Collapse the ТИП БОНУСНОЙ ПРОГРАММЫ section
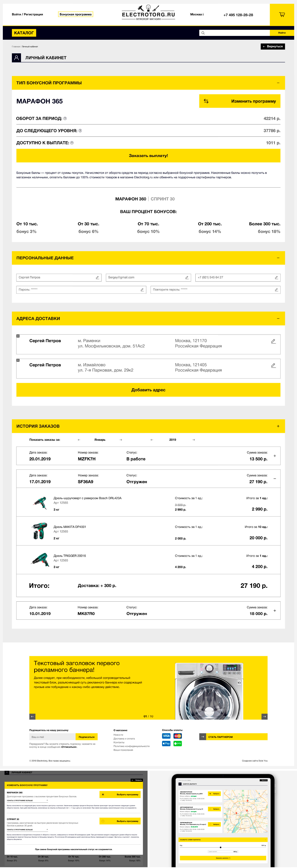Viewport: 297px width, 868px height. (278, 83)
